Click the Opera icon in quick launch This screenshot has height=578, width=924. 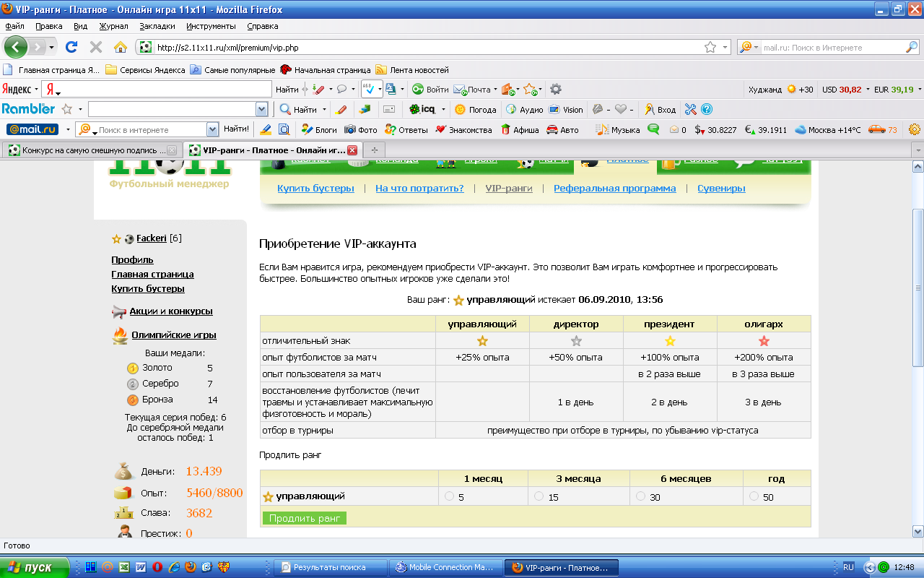click(156, 567)
